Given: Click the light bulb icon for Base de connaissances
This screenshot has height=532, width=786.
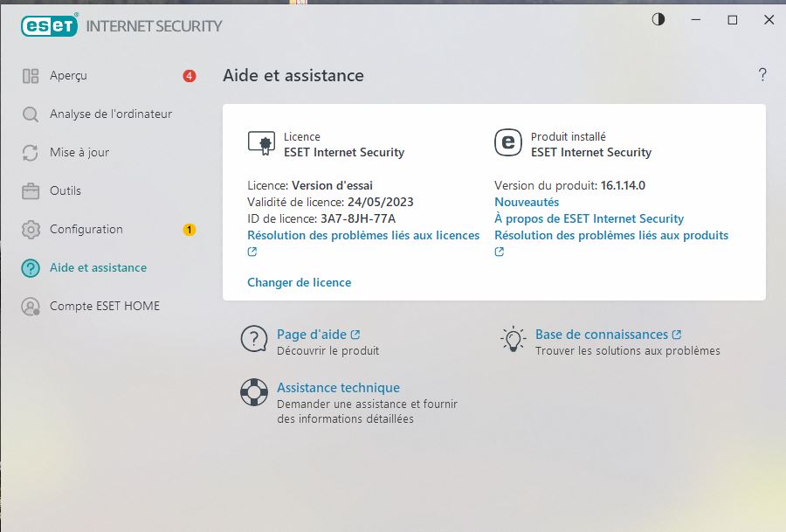Looking at the screenshot, I should pyautogui.click(x=513, y=339).
